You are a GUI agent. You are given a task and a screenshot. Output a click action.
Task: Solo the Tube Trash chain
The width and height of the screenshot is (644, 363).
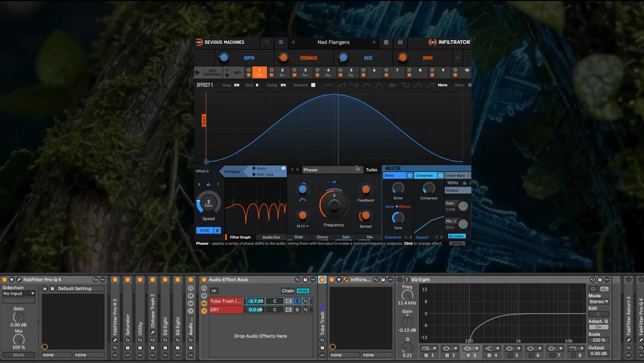(x=297, y=301)
